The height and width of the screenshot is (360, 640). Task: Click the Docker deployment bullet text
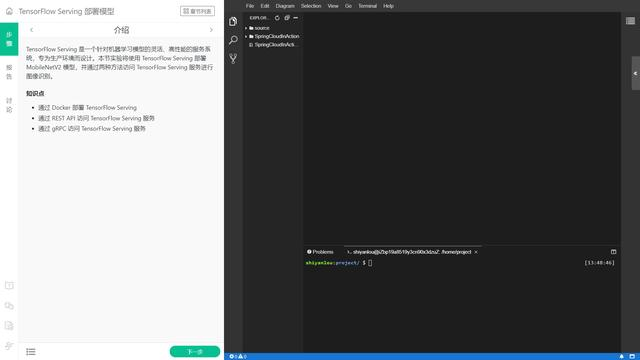point(87,108)
